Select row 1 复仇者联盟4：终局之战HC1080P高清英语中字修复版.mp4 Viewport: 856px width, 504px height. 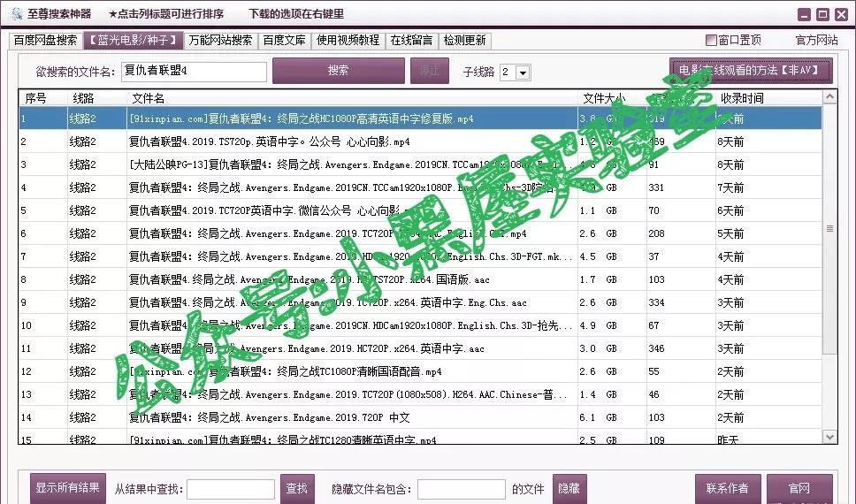click(420, 118)
